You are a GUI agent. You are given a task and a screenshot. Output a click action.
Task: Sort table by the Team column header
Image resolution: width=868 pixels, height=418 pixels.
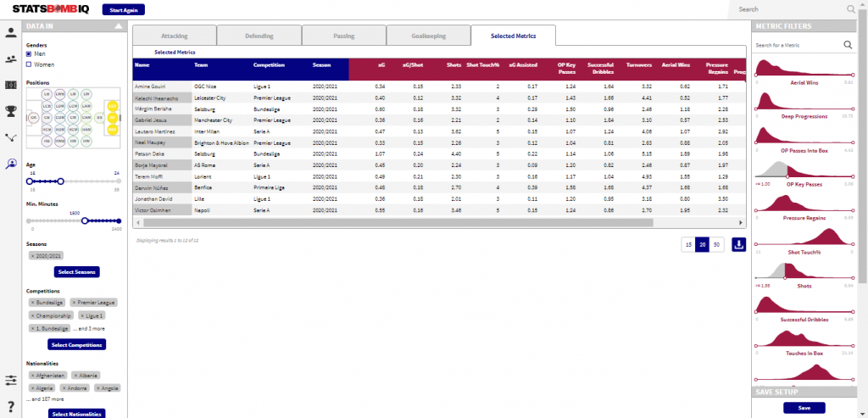[200, 64]
